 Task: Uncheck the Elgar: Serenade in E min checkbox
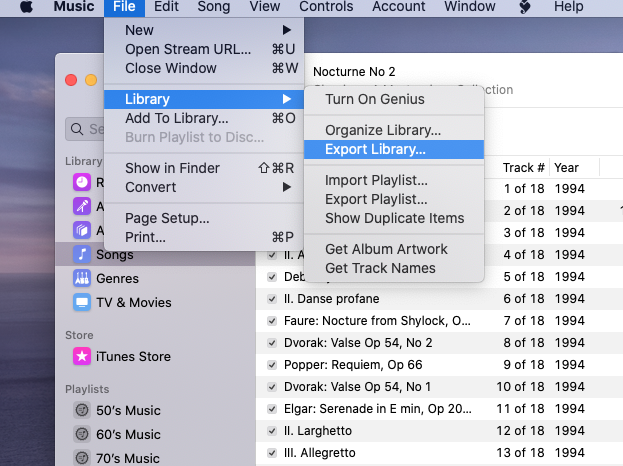272,409
